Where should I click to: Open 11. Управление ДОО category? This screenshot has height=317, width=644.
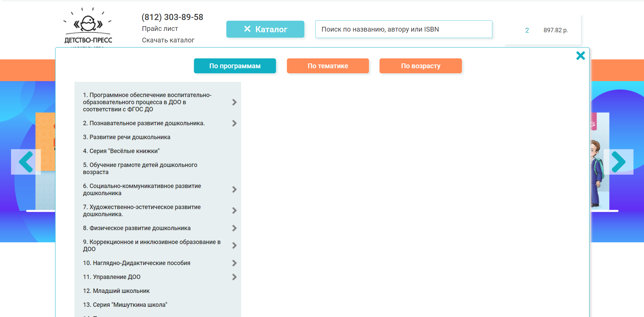112,277
